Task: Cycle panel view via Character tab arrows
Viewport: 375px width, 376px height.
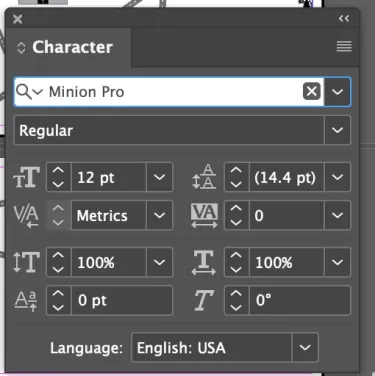Action: (x=21, y=47)
